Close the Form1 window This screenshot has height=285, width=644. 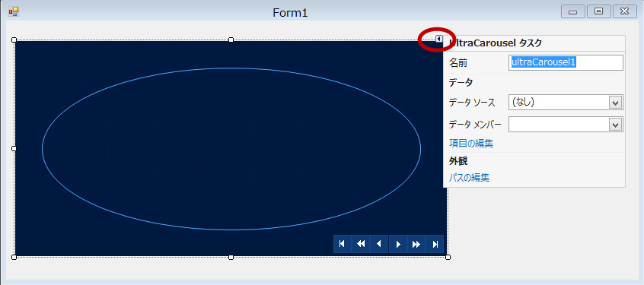625,12
